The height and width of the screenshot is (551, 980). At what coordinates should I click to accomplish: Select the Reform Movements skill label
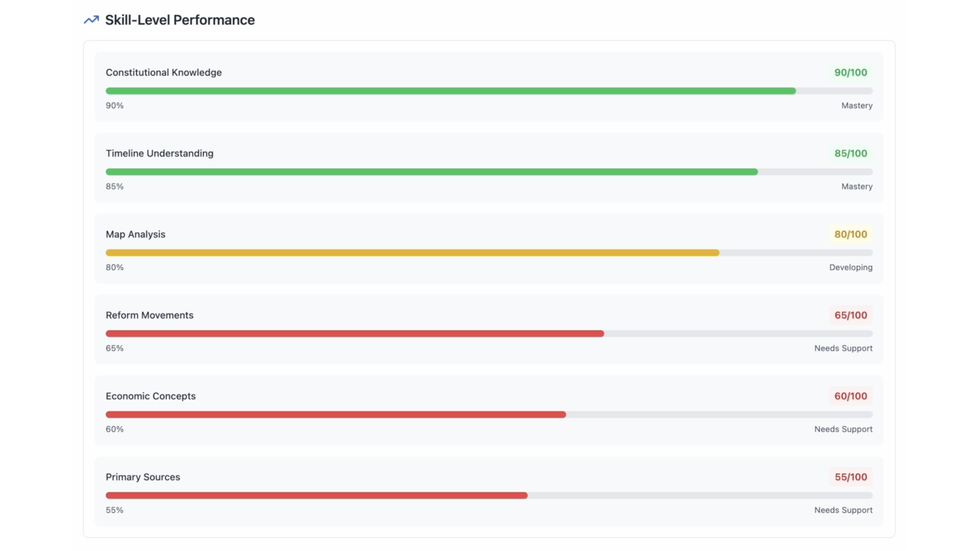(x=150, y=315)
